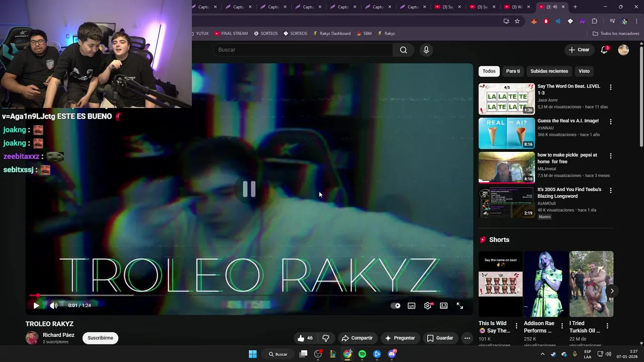Open Chrome extensions puzzle icon
Screen dimensions: 644x362
(594, 21)
